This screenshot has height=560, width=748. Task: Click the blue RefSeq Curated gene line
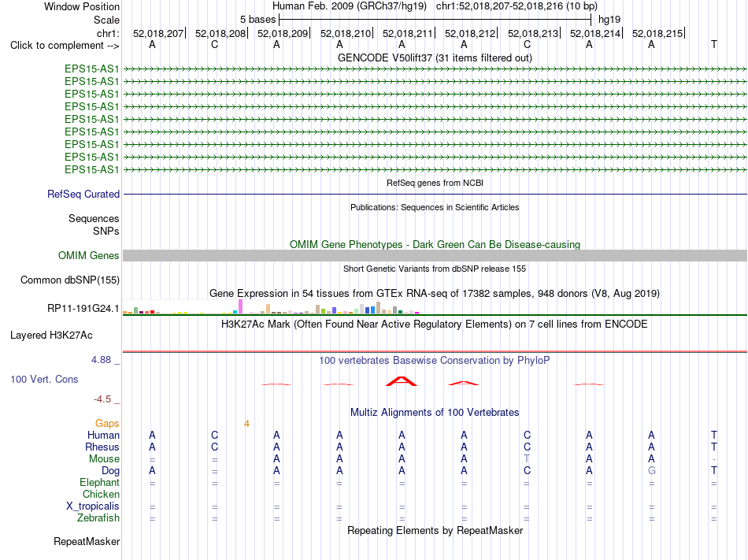pyautogui.click(x=435, y=194)
